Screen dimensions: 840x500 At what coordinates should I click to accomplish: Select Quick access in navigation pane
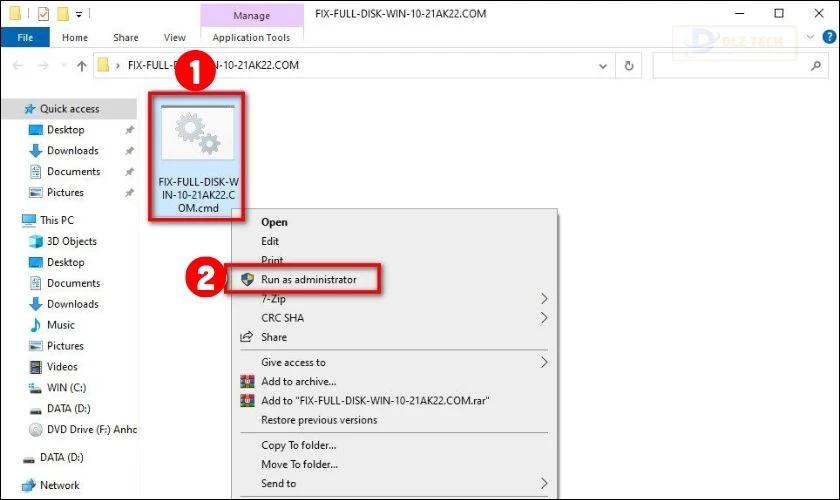[70, 109]
